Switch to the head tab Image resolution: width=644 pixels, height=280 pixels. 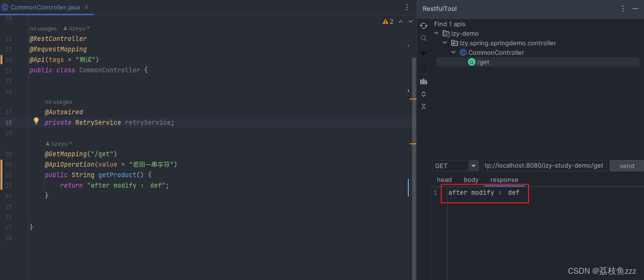click(444, 180)
